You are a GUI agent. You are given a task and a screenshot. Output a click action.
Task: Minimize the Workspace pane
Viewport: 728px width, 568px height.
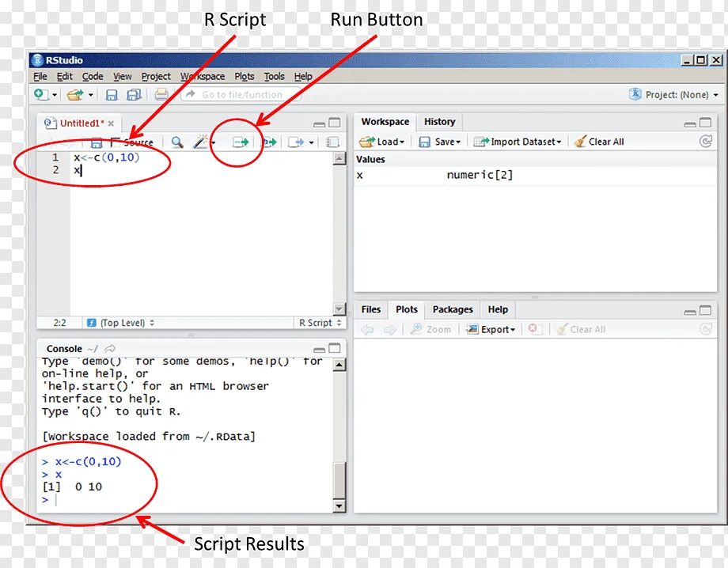690,123
